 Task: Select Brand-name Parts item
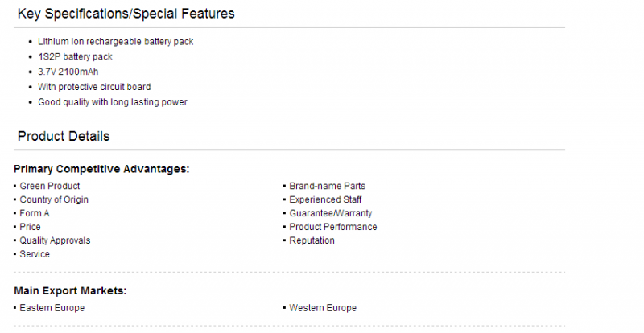click(x=328, y=186)
